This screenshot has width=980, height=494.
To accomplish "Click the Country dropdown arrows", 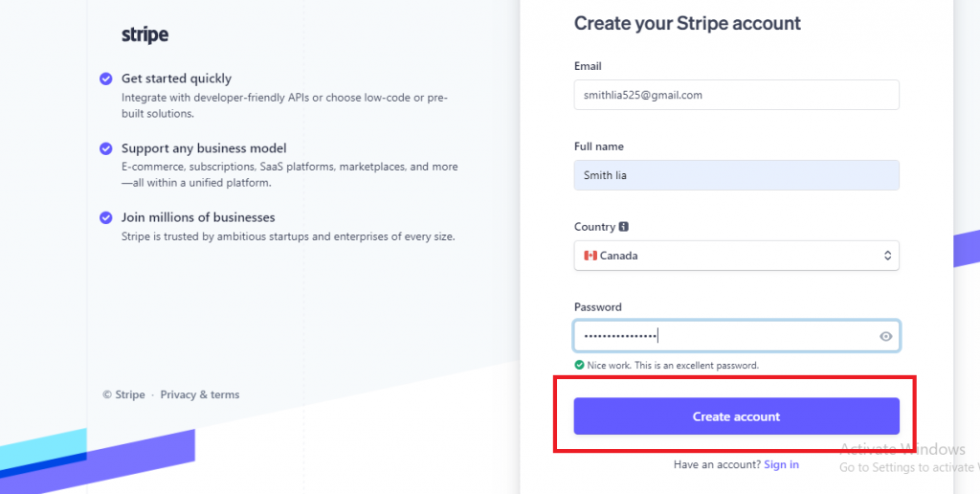I will 887,256.
